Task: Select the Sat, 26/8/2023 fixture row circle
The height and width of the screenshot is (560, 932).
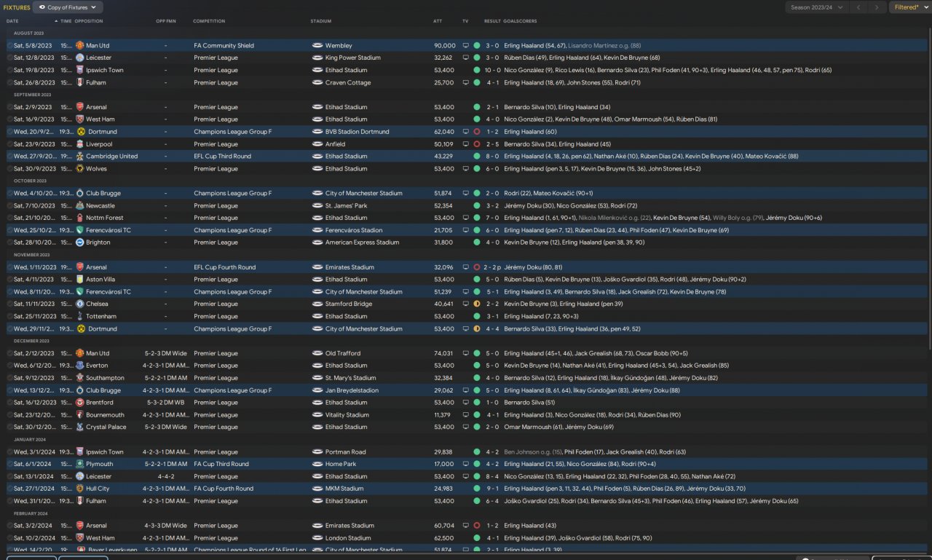Action: 10,83
